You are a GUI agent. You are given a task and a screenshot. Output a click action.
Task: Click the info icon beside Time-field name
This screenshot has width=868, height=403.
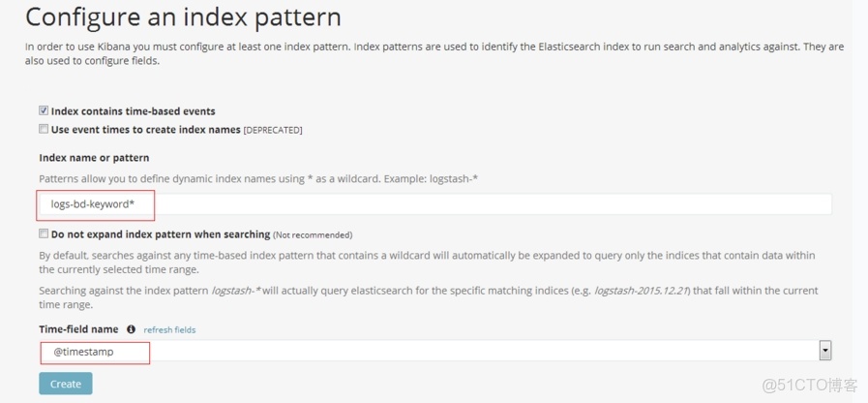[132, 329]
